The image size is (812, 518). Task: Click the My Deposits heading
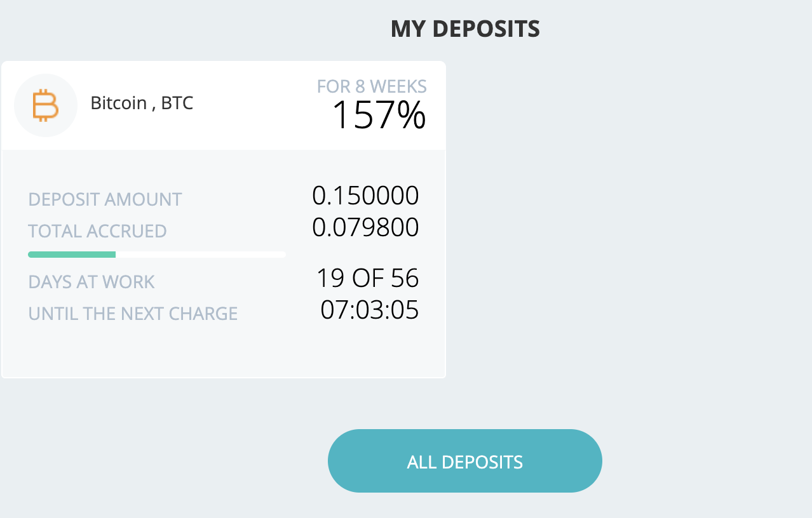tap(465, 29)
